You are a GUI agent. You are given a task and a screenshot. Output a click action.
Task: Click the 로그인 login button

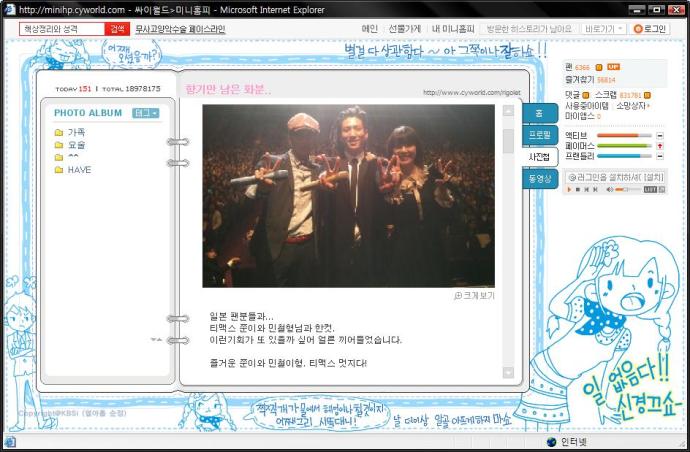click(650, 29)
